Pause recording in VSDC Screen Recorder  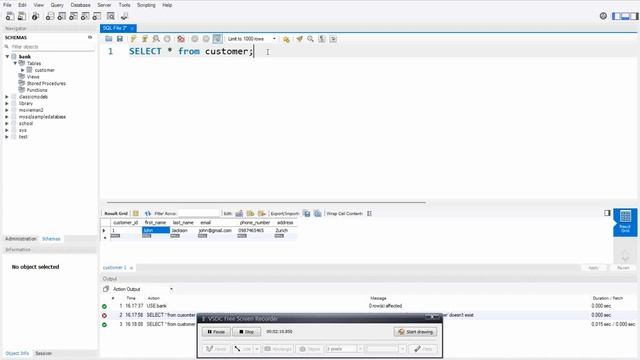[x=216, y=332]
